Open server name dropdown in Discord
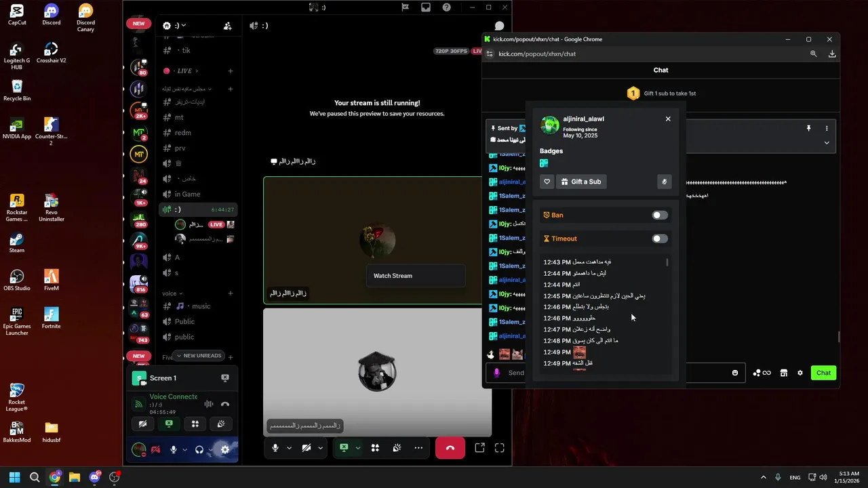 tap(181, 26)
